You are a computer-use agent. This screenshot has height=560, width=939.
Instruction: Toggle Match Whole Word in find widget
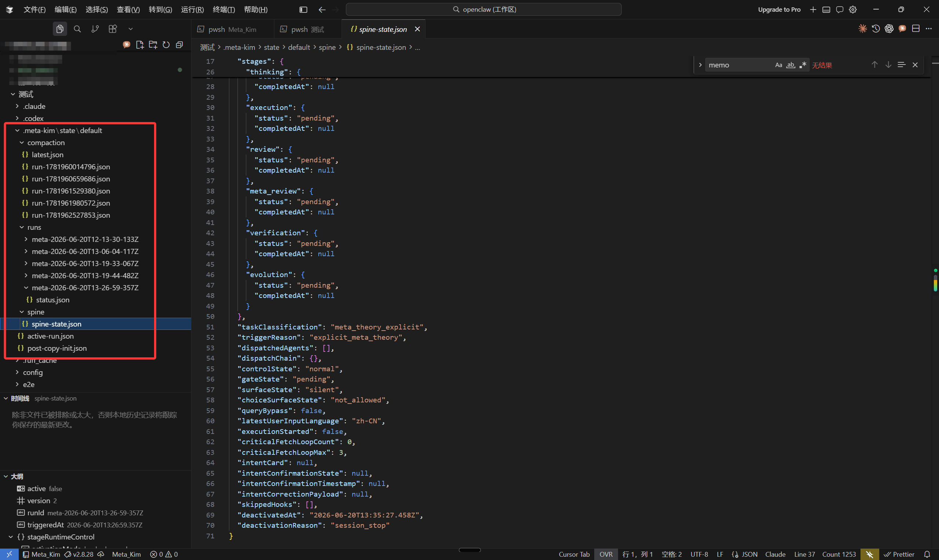[790, 65]
